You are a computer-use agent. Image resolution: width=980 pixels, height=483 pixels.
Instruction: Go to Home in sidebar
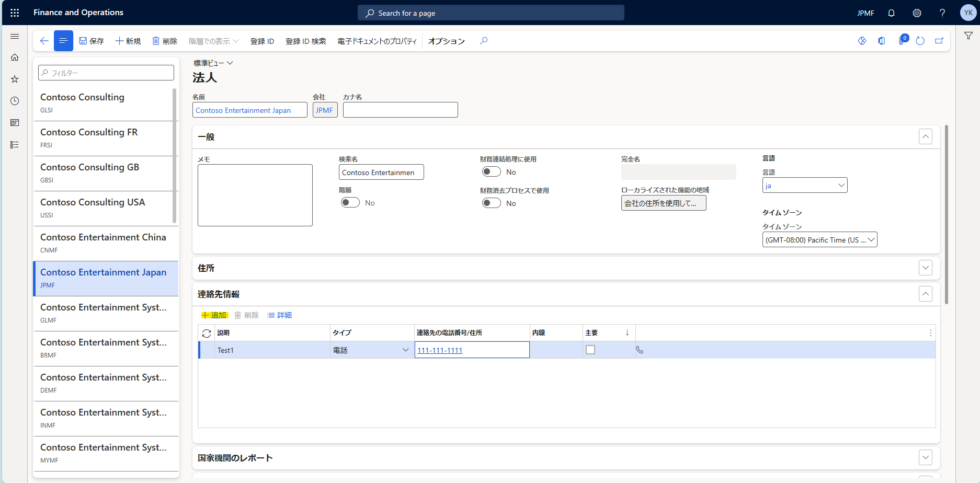(15, 57)
